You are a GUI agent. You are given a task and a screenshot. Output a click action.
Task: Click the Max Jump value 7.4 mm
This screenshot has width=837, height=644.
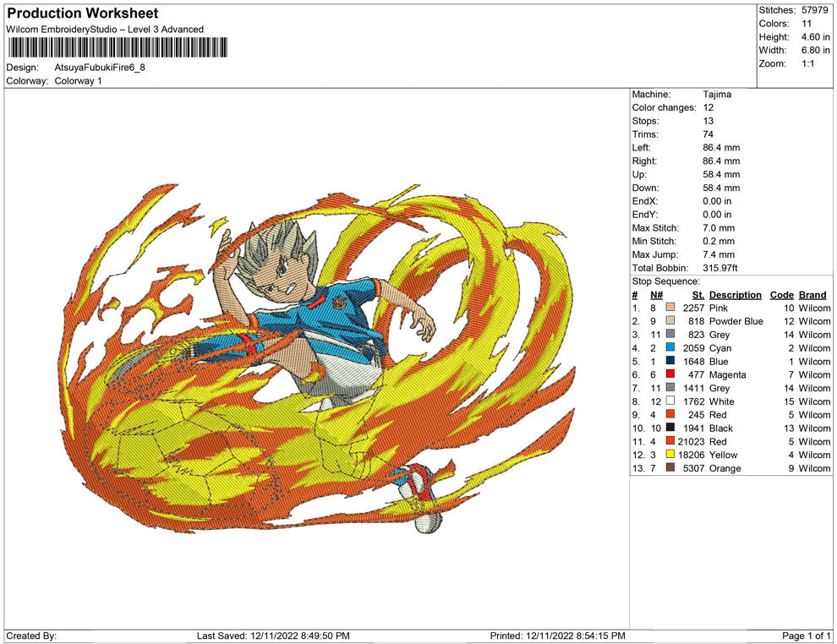click(719, 254)
